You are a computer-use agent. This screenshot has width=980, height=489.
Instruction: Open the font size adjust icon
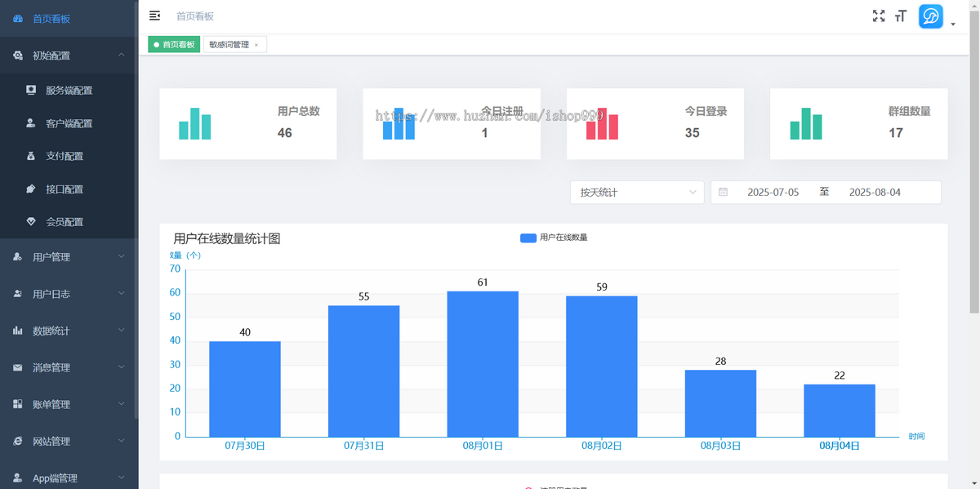coord(901,16)
